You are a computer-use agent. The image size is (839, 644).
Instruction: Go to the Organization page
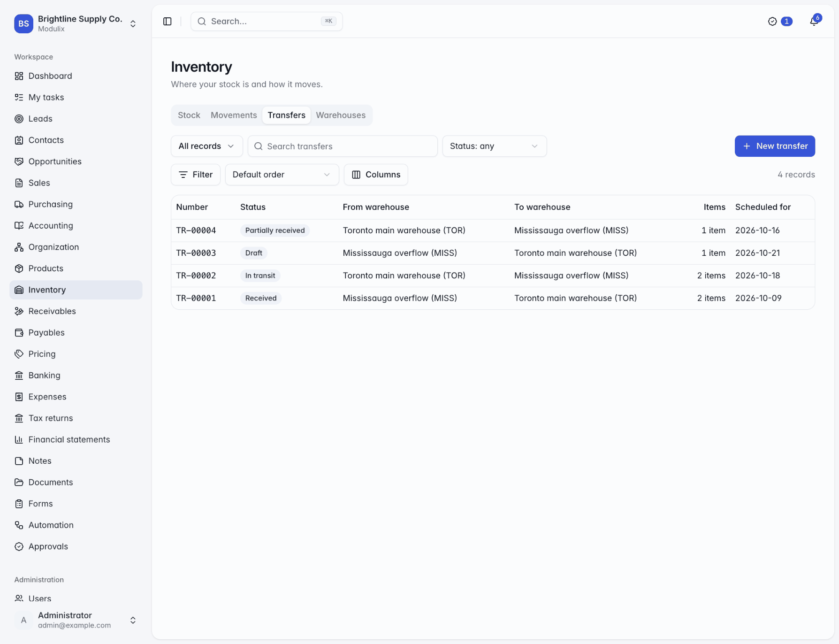click(76, 247)
